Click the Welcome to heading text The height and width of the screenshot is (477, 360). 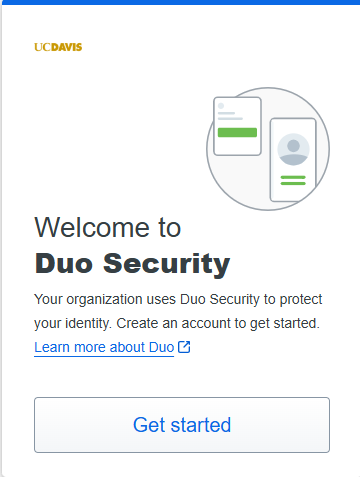(x=108, y=227)
